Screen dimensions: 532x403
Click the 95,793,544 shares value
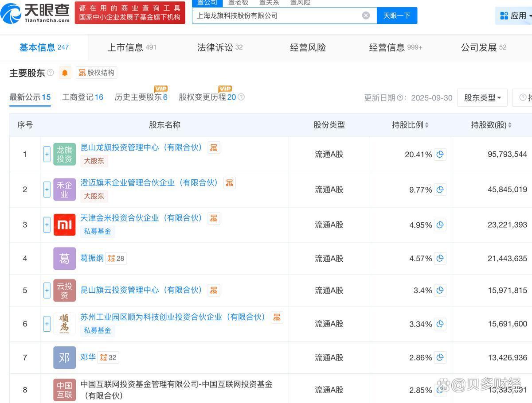pos(507,154)
